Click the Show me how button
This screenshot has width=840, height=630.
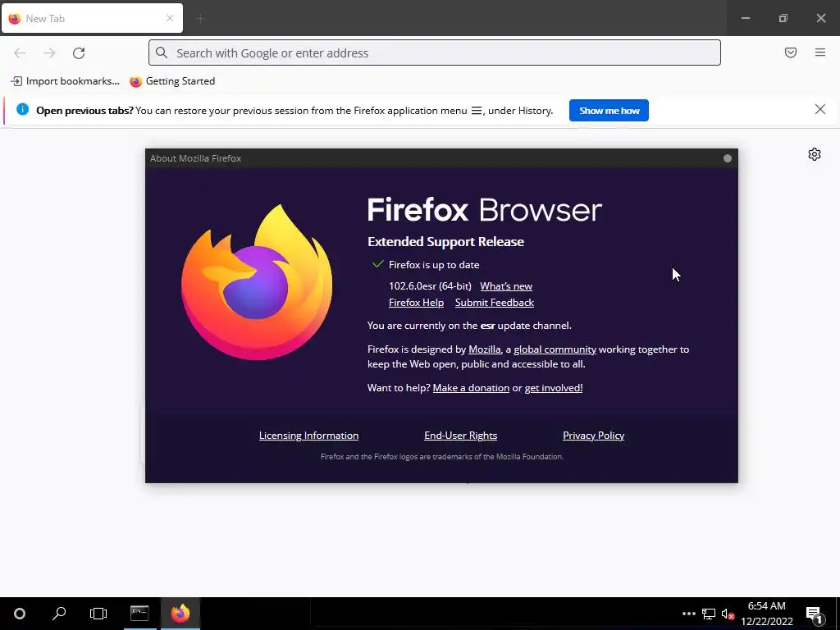coord(609,111)
